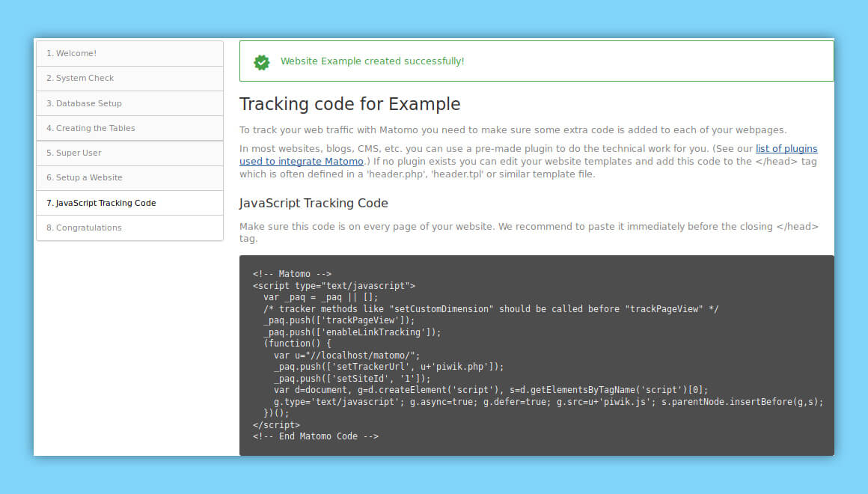Screen dimensions: 868x494
Task: Click the green success checkmark badge icon
Action: 261,62
